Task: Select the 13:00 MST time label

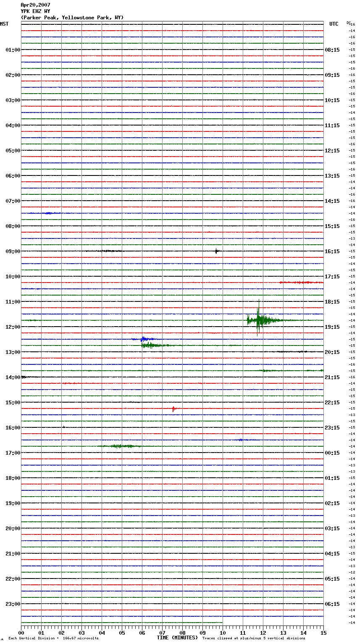Action: coord(13,352)
